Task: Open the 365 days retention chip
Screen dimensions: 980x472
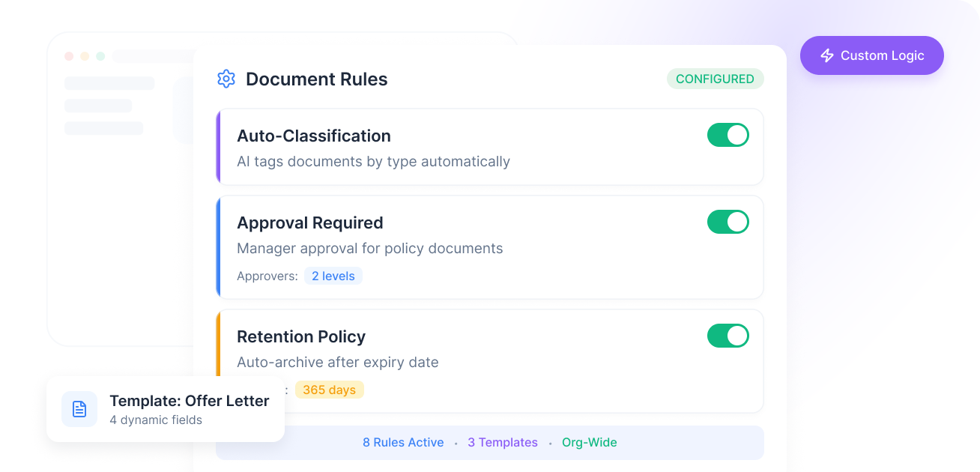Action: [330, 390]
